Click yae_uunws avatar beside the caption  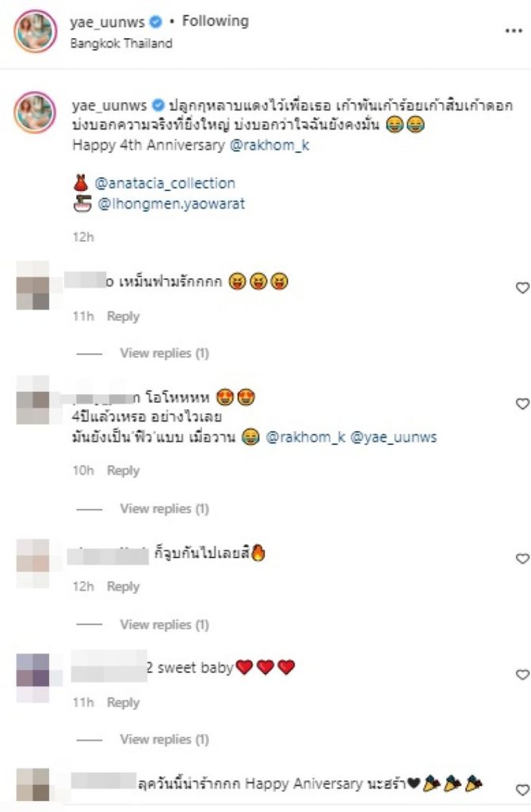35,113
